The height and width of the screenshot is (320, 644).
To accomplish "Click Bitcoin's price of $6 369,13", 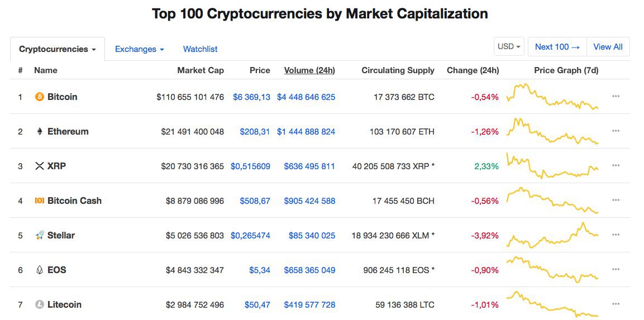I will [x=251, y=97].
